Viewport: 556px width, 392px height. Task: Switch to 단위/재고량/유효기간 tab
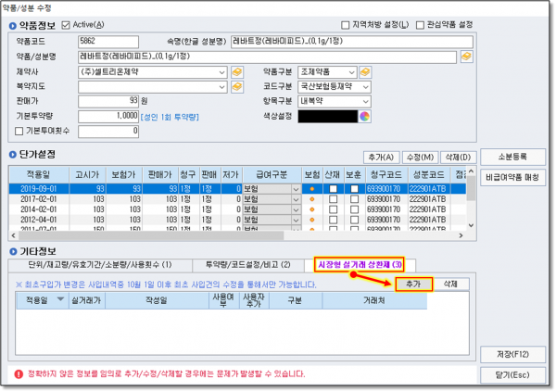click(x=104, y=264)
